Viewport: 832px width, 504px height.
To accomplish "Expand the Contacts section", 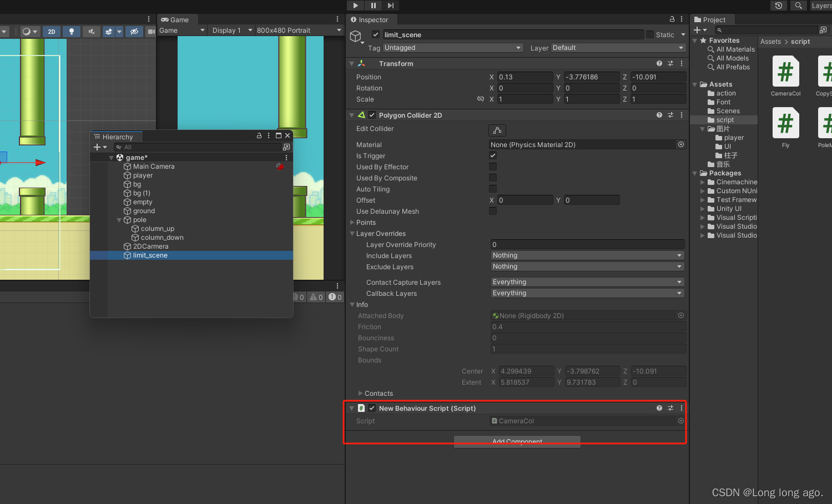I will click(361, 393).
